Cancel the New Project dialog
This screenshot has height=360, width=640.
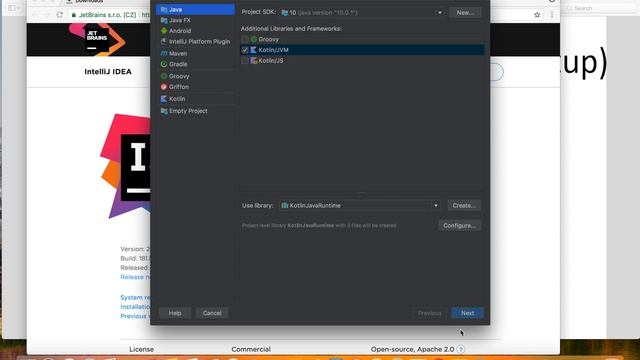[x=212, y=313]
